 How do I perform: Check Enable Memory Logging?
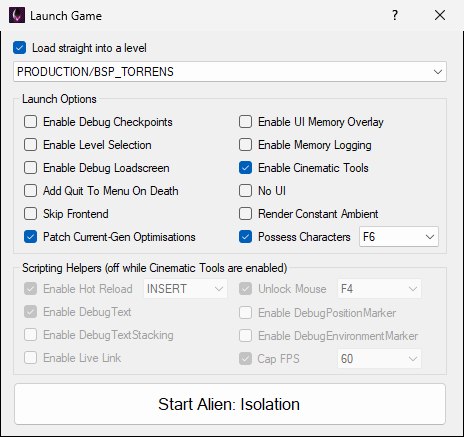point(245,145)
